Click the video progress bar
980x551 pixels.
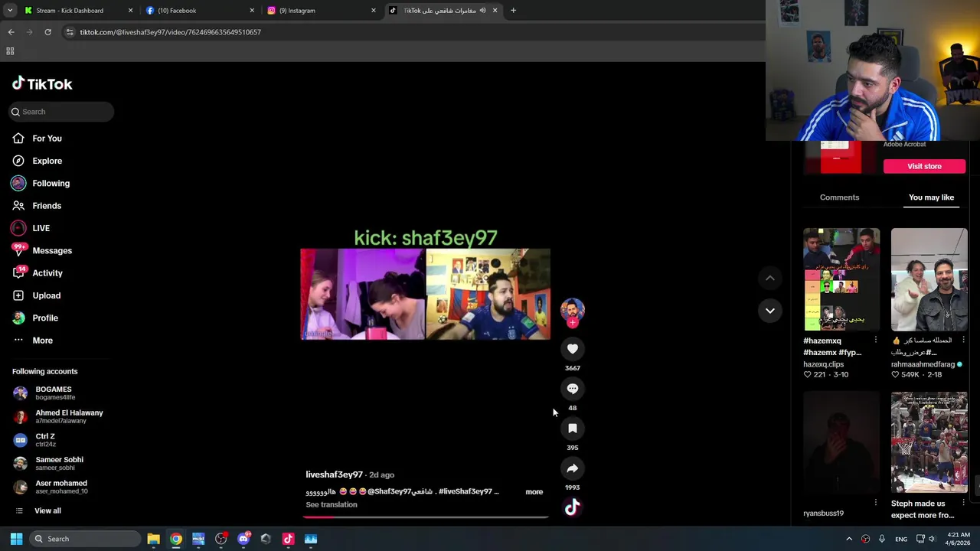coord(426,517)
